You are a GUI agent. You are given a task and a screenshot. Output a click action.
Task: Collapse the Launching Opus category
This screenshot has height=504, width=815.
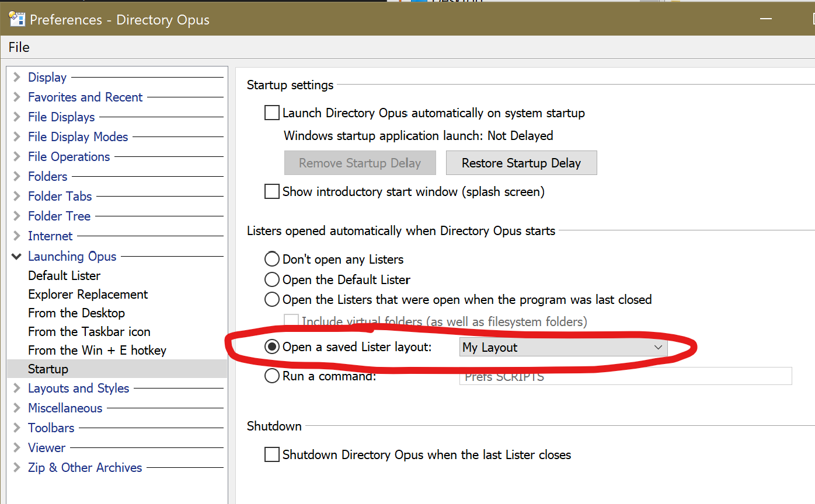point(16,256)
